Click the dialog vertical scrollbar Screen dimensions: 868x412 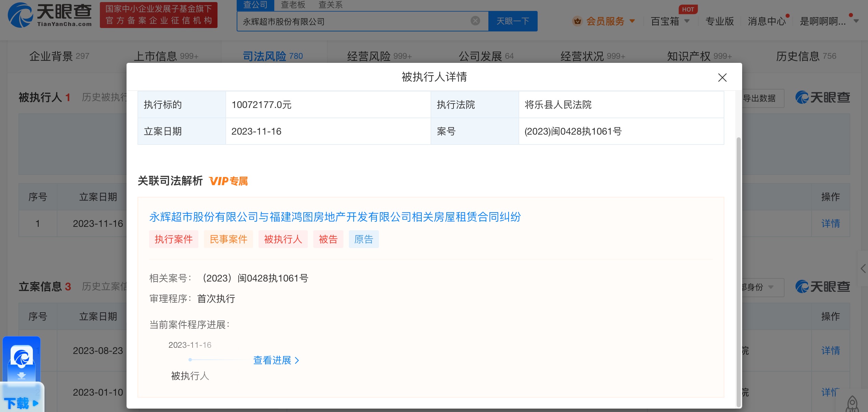[738, 272]
